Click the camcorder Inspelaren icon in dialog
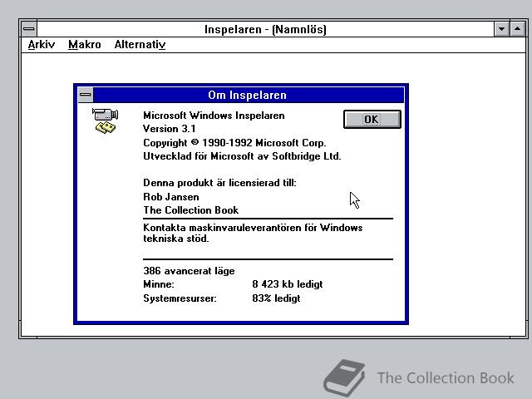The height and width of the screenshot is (399, 532). click(x=106, y=121)
